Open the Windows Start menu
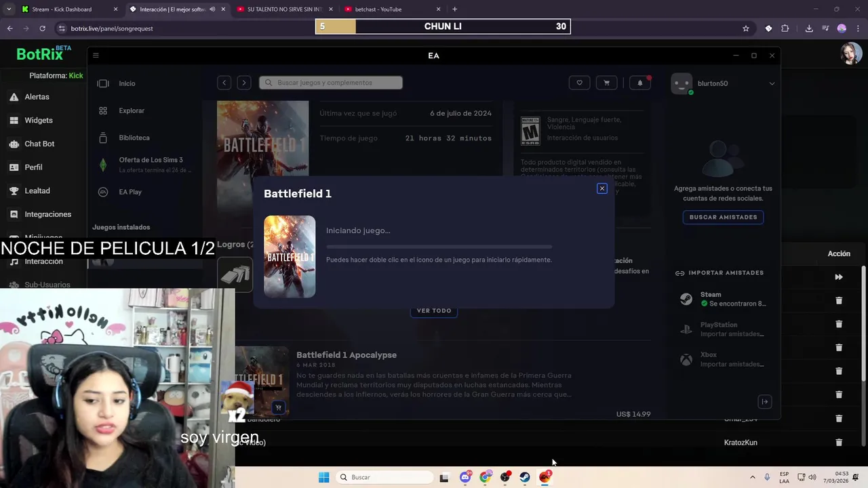The height and width of the screenshot is (488, 868). [323, 477]
